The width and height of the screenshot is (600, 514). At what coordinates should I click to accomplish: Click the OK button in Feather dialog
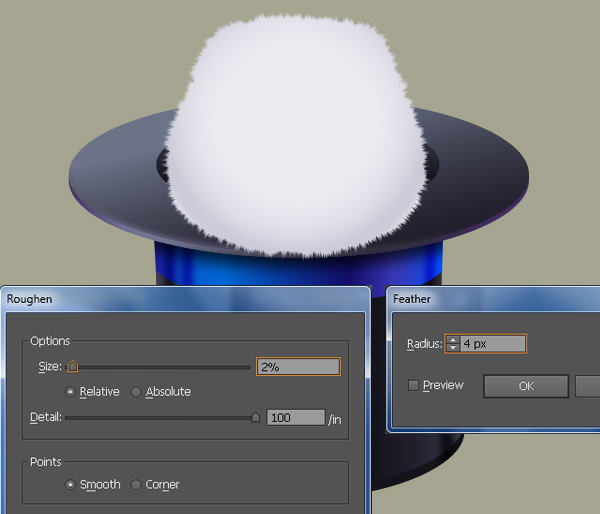click(x=526, y=386)
